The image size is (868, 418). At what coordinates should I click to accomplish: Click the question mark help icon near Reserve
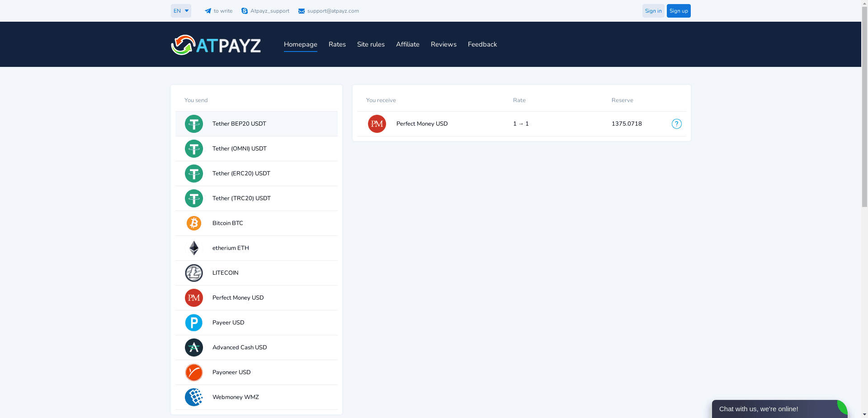pyautogui.click(x=676, y=123)
